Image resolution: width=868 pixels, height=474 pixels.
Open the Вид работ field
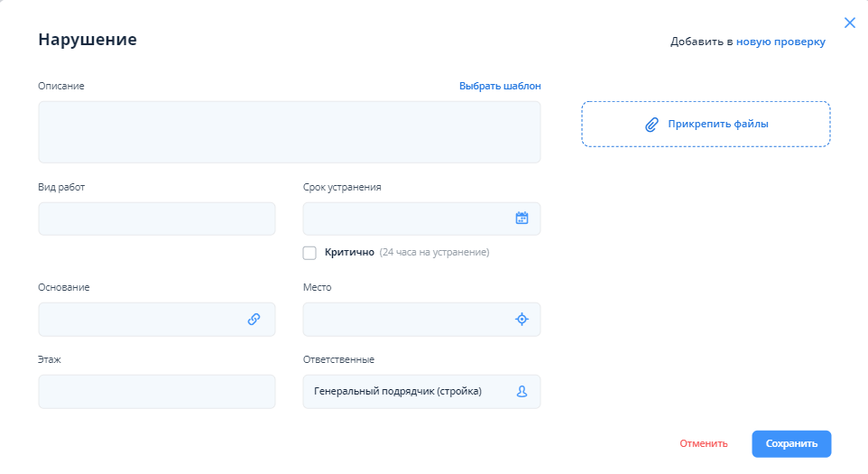pyautogui.click(x=156, y=218)
